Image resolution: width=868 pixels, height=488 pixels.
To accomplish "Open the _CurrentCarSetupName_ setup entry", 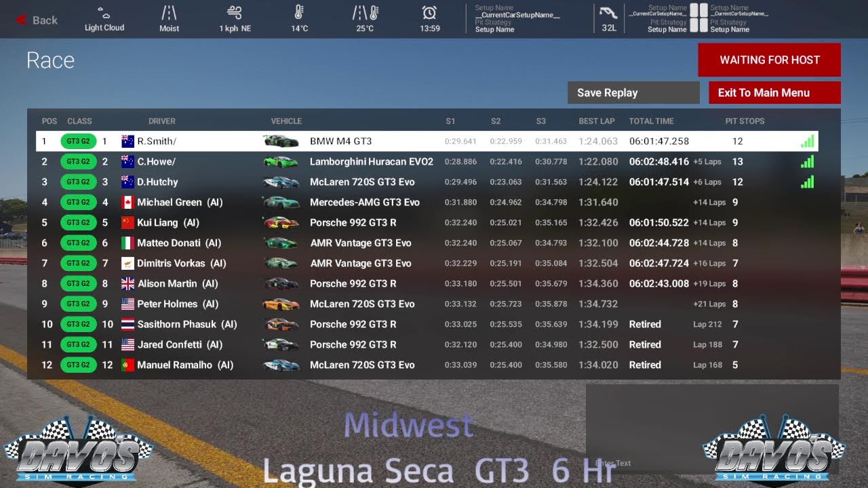I will click(x=517, y=15).
